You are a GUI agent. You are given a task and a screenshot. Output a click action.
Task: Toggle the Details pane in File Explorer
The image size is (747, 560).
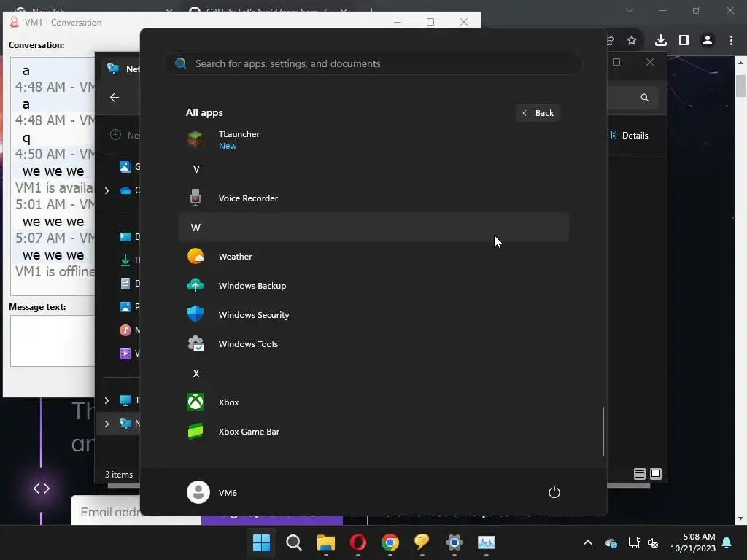pyautogui.click(x=628, y=135)
